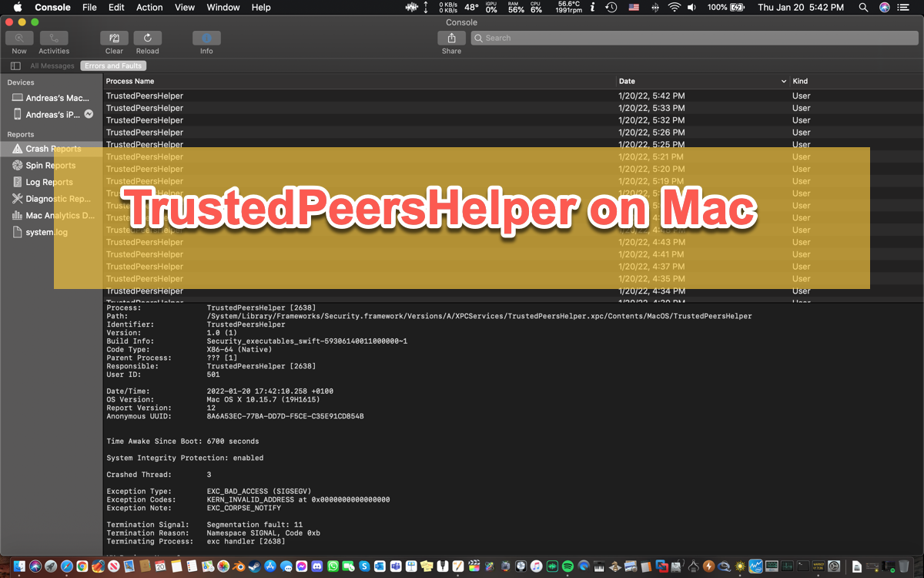Click the Now toolbar icon
Screen dimensions: 924x578
point(19,38)
